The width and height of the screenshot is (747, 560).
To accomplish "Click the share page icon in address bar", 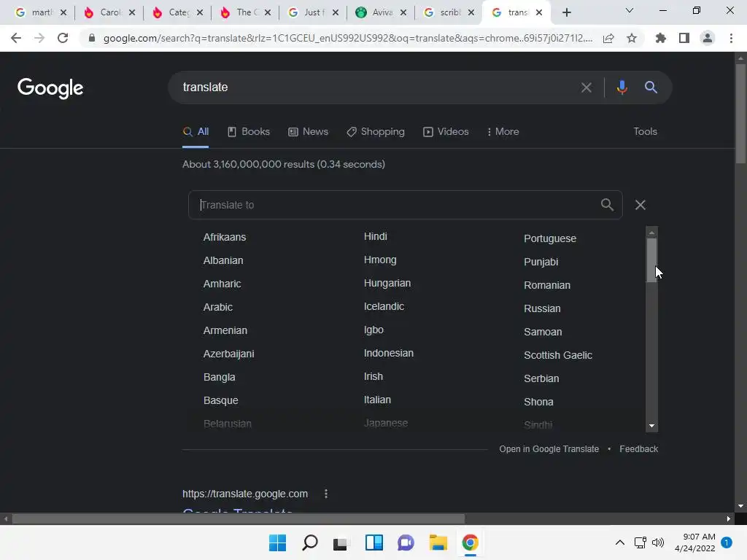I will click(608, 38).
